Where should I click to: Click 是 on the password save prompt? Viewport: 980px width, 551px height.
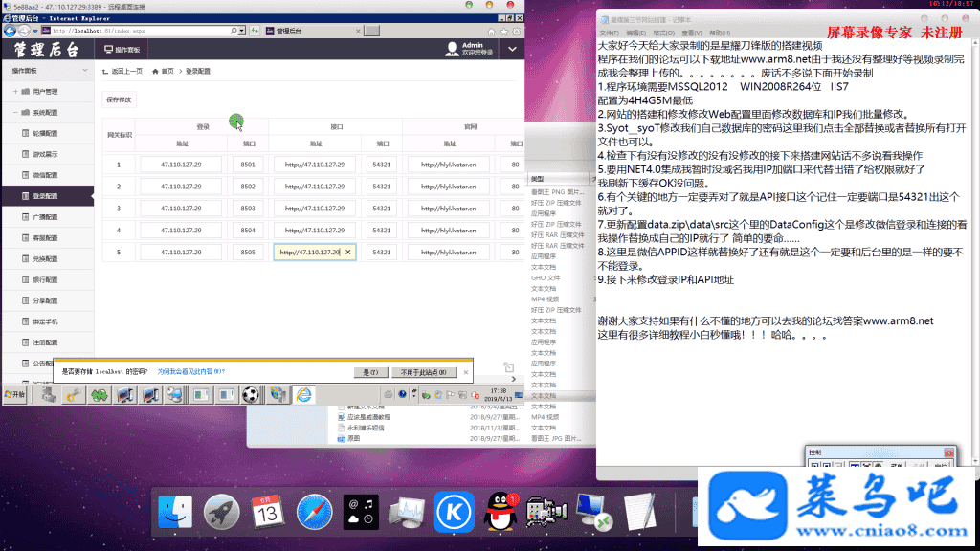(x=371, y=372)
